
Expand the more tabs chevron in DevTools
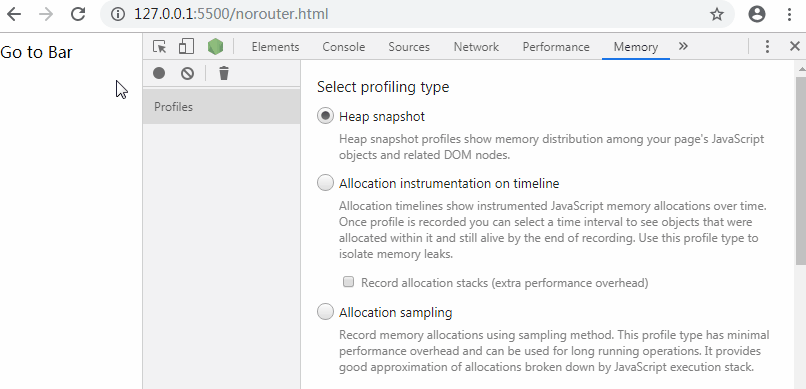pos(683,46)
